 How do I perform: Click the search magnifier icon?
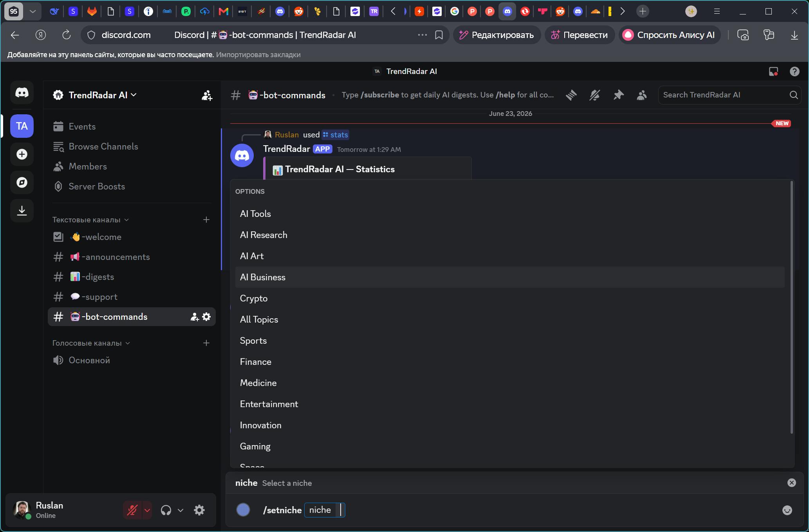click(794, 95)
